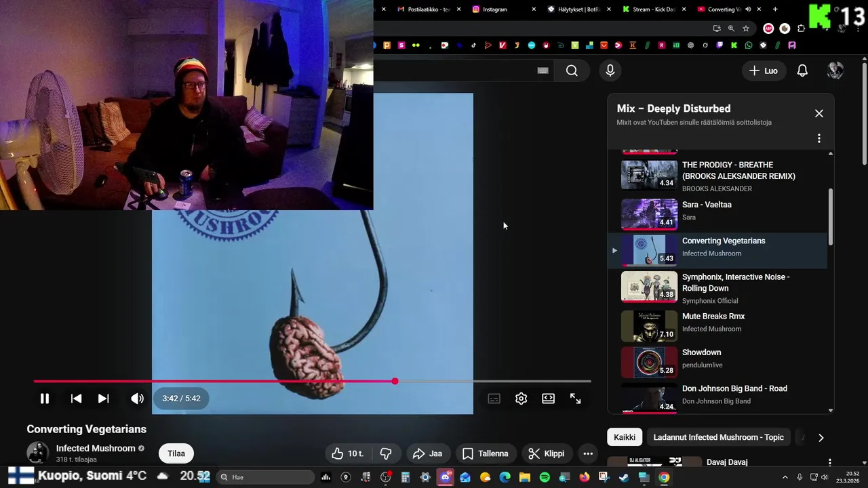868x488 pixels.
Task: Skip to next track in player
Action: (x=103, y=399)
